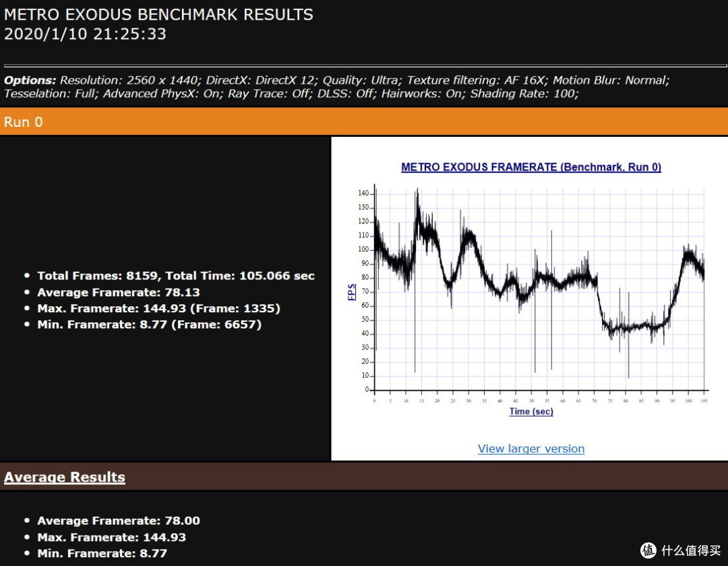This screenshot has width=728, height=566.
Task: Select 'Min. Framerate: 8.77 (Frame: 6657)' line
Action: pyautogui.click(x=150, y=324)
